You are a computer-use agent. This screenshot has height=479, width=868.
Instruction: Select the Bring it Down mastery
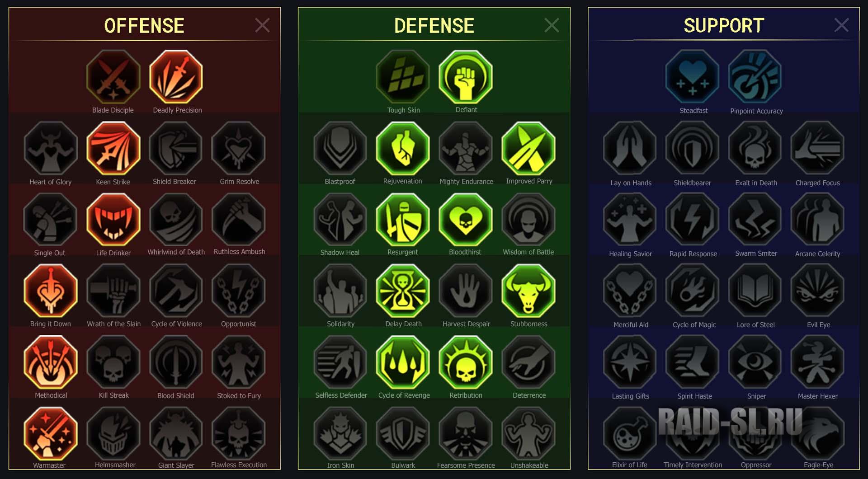pyautogui.click(x=51, y=291)
